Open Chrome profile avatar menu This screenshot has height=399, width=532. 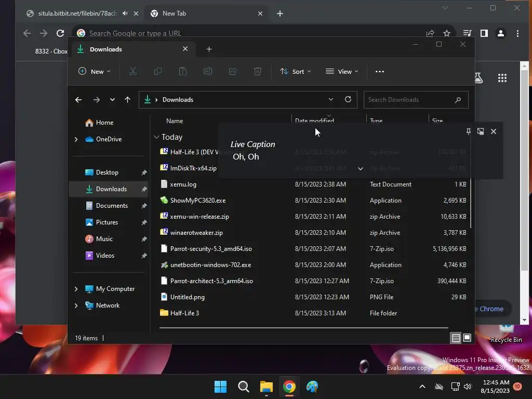(x=501, y=33)
